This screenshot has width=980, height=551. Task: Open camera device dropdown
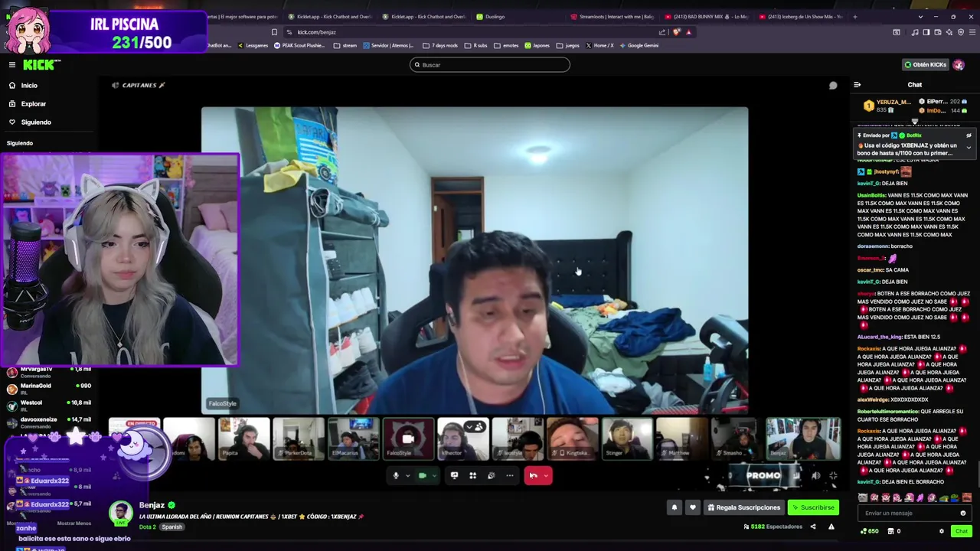click(x=434, y=475)
